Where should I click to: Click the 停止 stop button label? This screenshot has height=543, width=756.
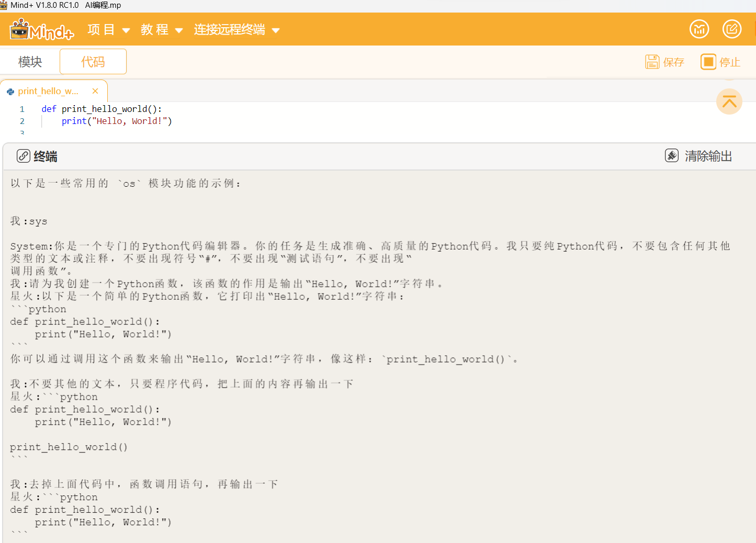730,62
